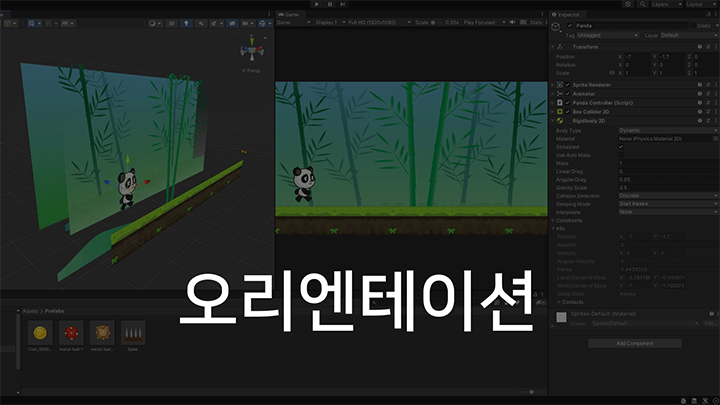
Task: Open the grid snapping icon dropdown
Action: (51, 23)
